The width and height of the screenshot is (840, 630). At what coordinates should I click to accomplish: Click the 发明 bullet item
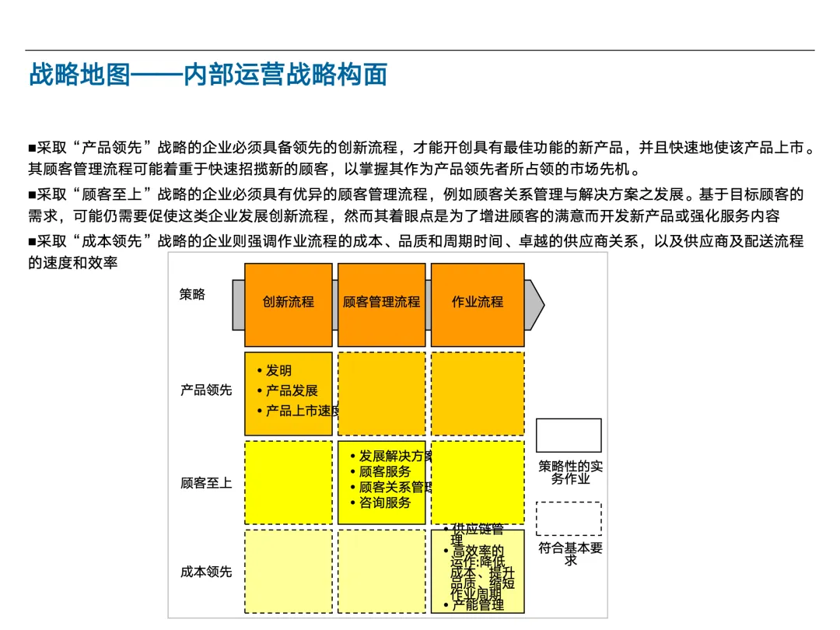(x=275, y=371)
